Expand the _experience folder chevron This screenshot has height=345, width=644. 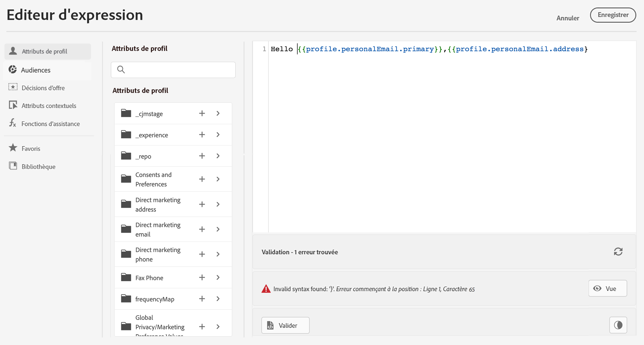tap(218, 135)
